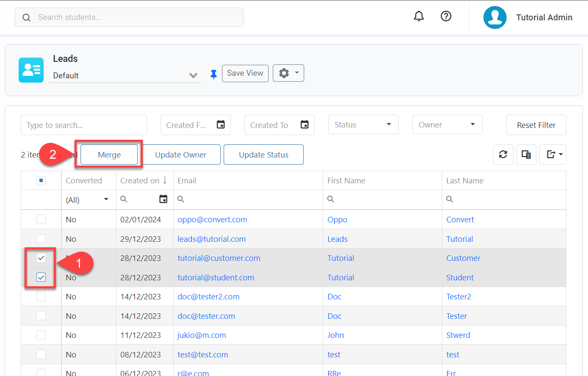Image resolution: width=588 pixels, height=376 pixels.
Task: Click the Update Owner button
Action: pos(180,155)
